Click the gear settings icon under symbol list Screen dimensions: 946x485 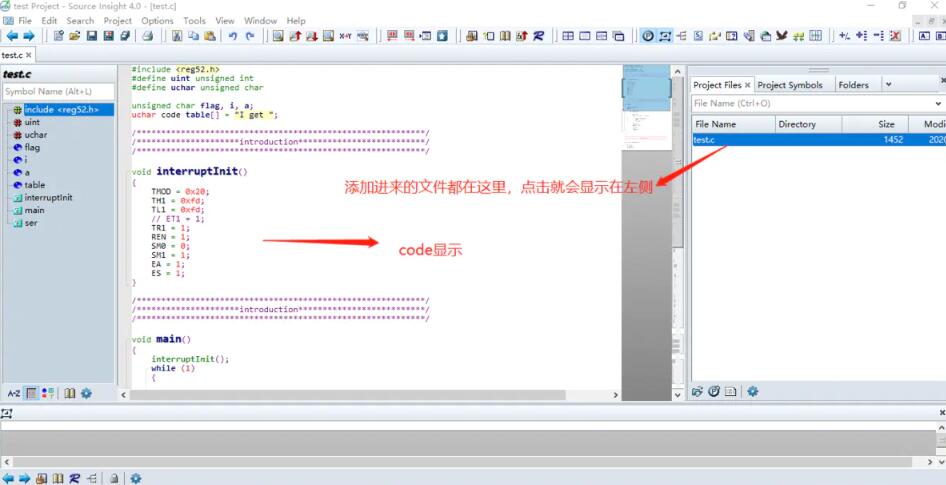pyautogui.click(x=86, y=393)
